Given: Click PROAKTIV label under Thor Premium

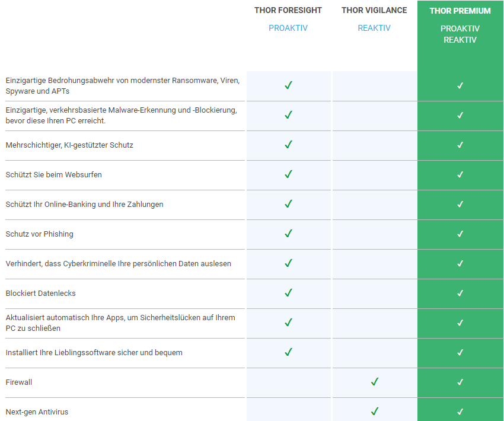Looking at the screenshot, I should pos(460,28).
